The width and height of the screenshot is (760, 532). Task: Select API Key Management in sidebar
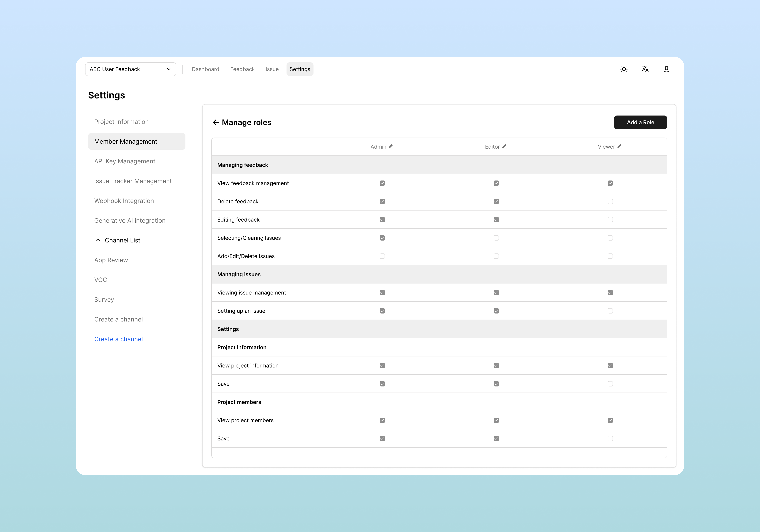pyautogui.click(x=124, y=161)
